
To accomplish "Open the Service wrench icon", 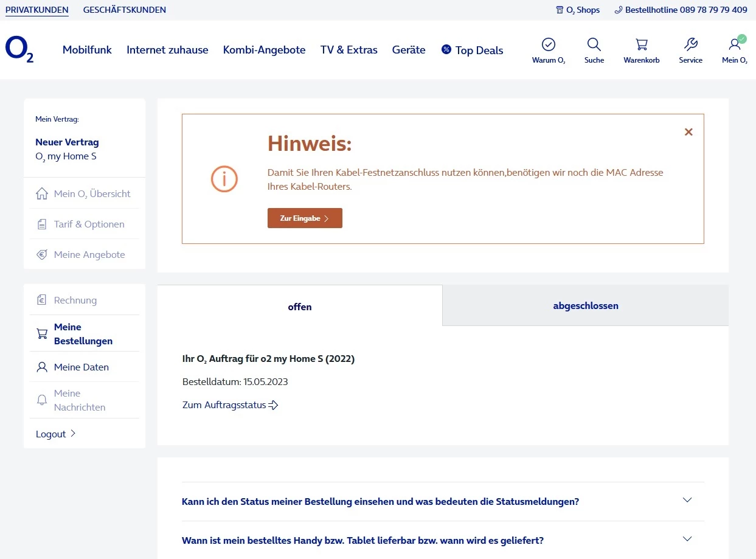I will click(x=691, y=44).
